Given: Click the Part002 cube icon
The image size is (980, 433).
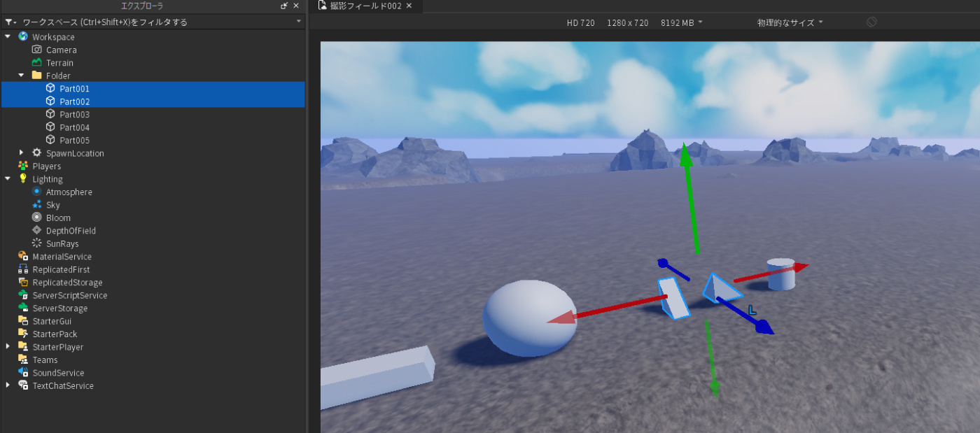Looking at the screenshot, I should (x=50, y=101).
